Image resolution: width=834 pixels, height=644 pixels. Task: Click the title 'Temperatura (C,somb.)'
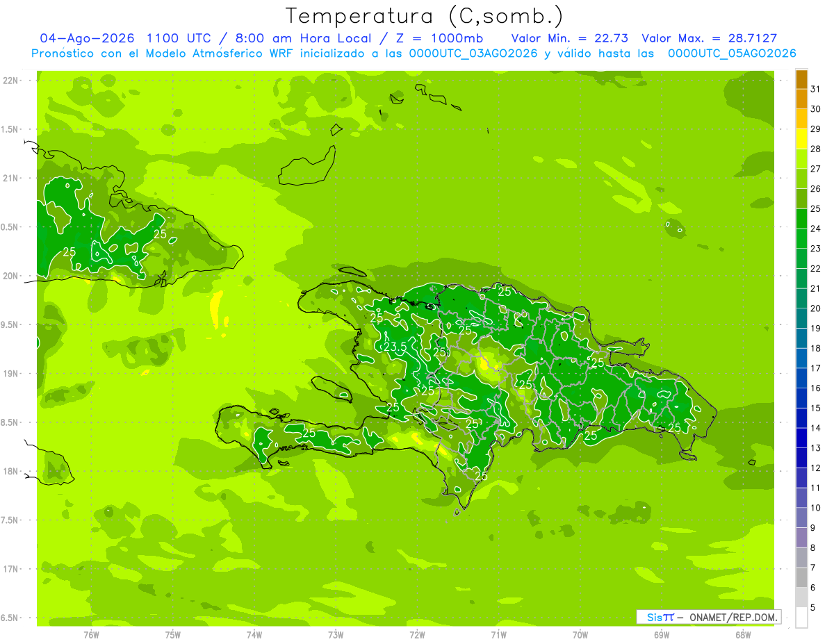click(x=425, y=16)
